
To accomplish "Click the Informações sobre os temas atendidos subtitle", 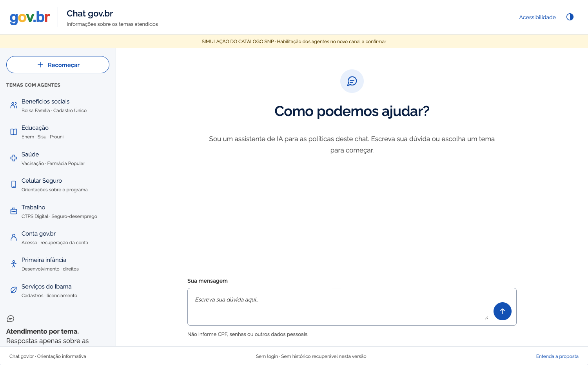I will click(112, 24).
